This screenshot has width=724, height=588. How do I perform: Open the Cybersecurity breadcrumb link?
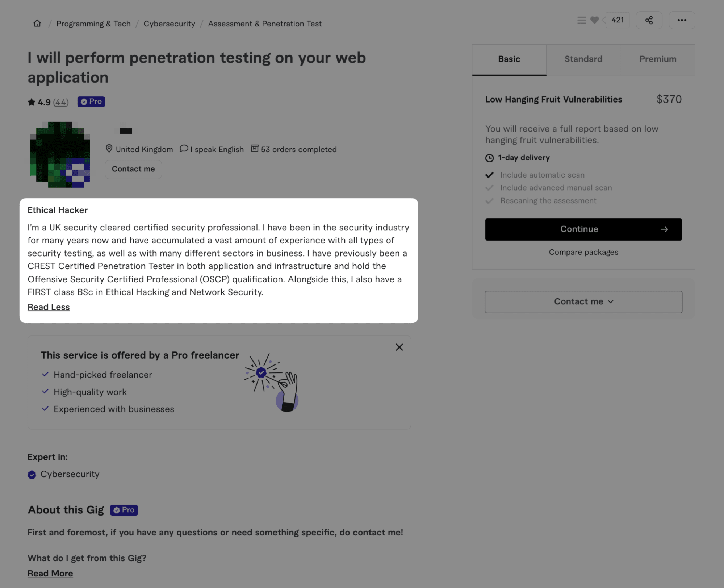click(x=169, y=24)
